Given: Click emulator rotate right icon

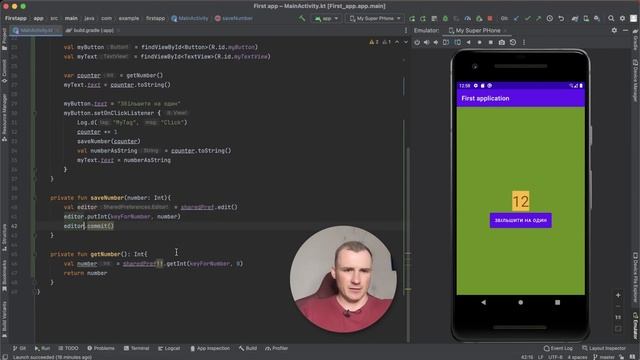Looking at the screenshot, I should click(458, 42).
